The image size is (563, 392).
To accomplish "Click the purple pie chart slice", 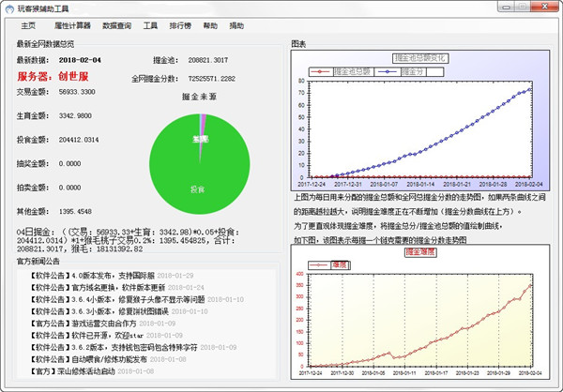I will [x=203, y=126].
